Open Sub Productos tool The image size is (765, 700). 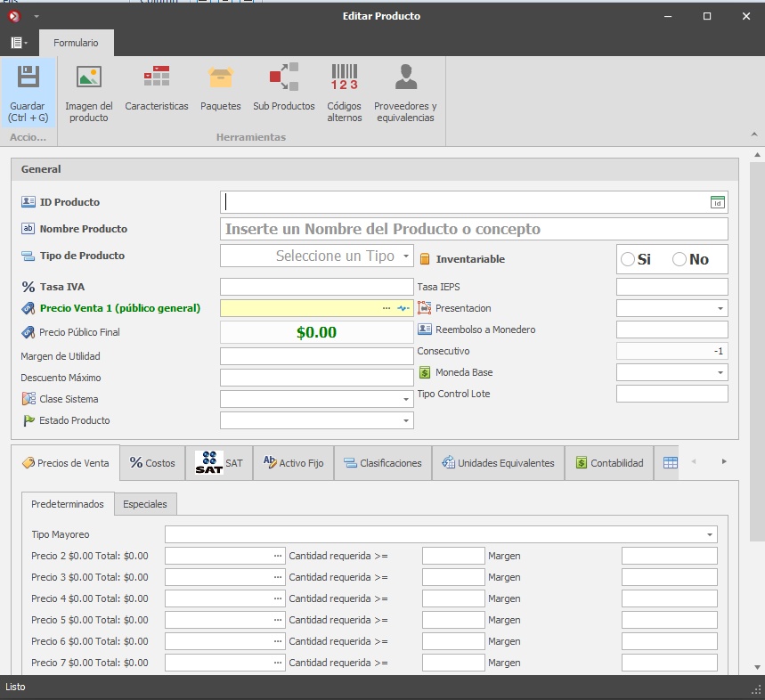tap(284, 88)
